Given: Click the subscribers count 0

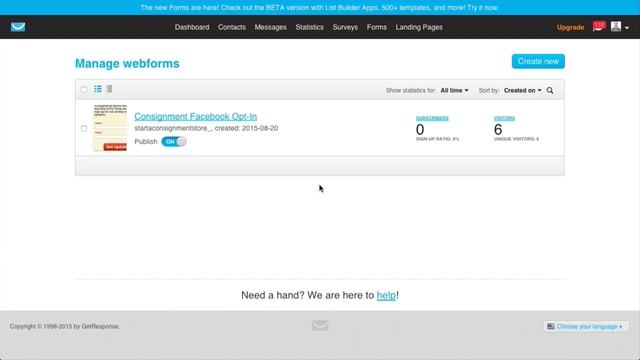Looking at the screenshot, I should click(420, 129).
